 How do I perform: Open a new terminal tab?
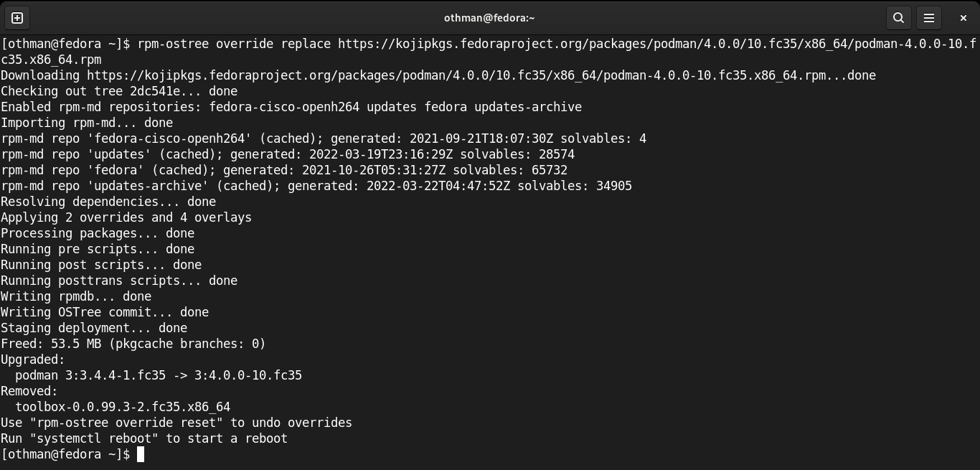(17, 18)
